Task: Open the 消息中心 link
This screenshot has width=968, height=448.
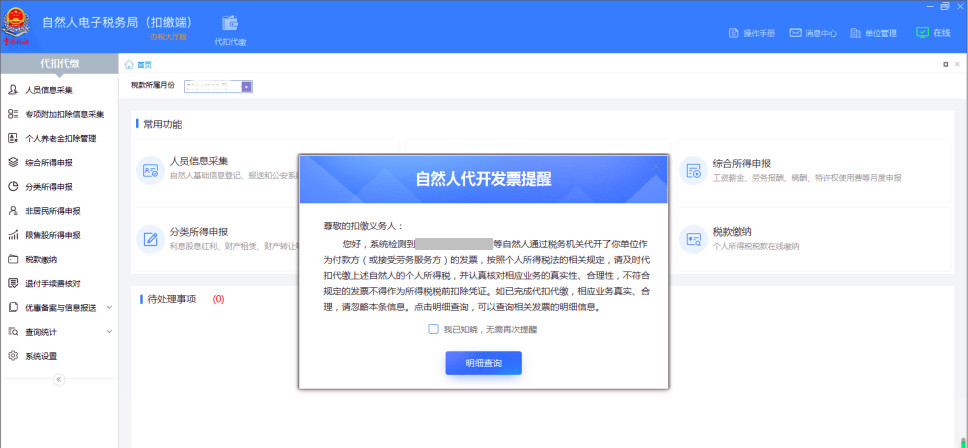Action: pos(821,33)
